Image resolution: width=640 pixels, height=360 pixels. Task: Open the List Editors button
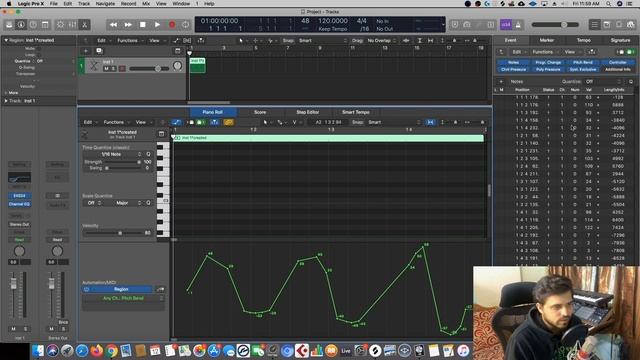coord(595,25)
